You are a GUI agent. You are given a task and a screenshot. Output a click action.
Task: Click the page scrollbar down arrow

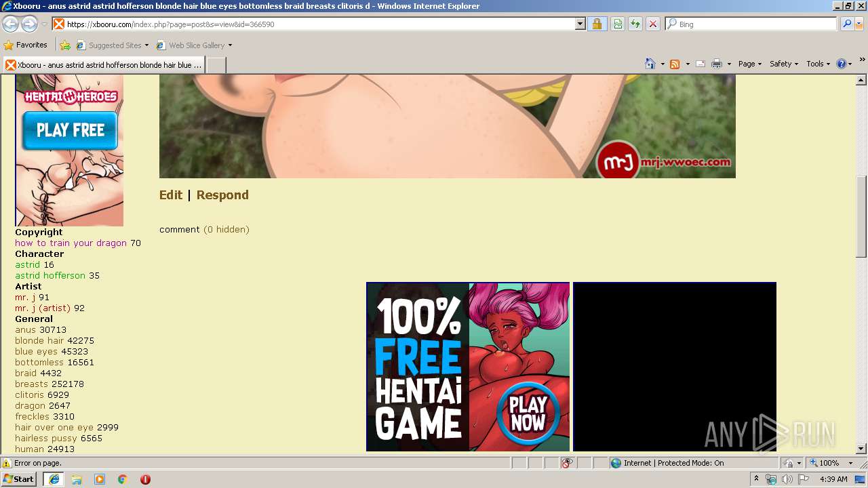pos(861,449)
